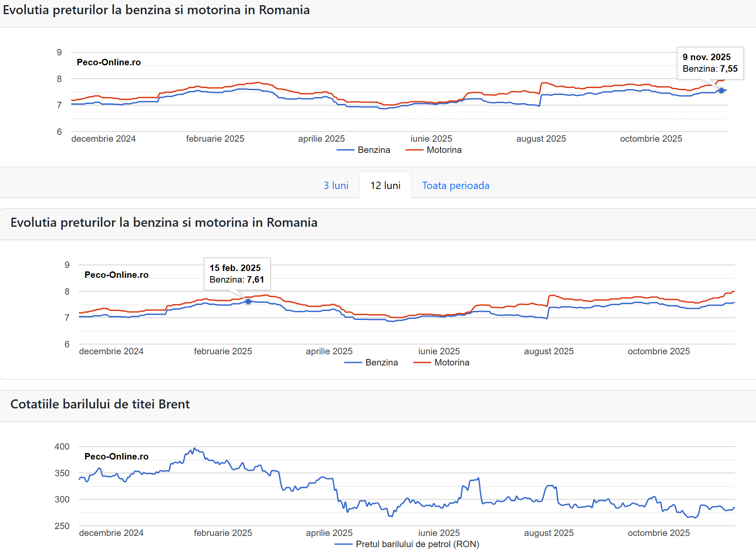Switch to the 3 luni tab
756x551 pixels.
pyautogui.click(x=336, y=186)
